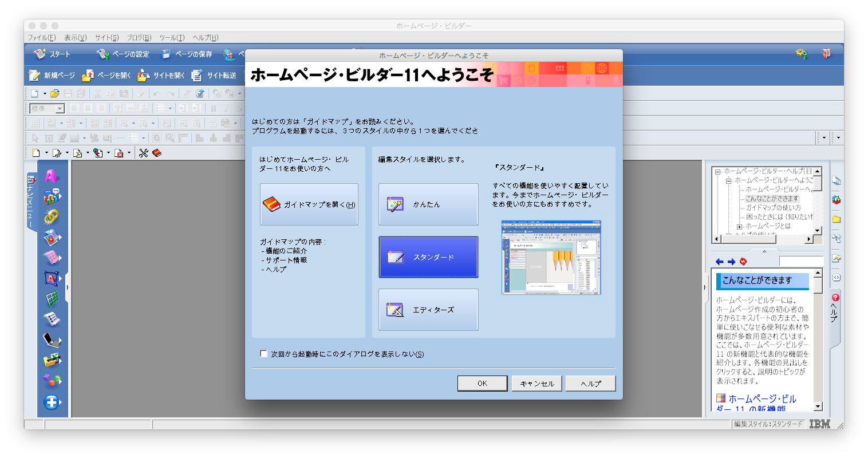Open the ファイル(F) menu
Viewport: 868px width, 458px height.
tap(42, 38)
